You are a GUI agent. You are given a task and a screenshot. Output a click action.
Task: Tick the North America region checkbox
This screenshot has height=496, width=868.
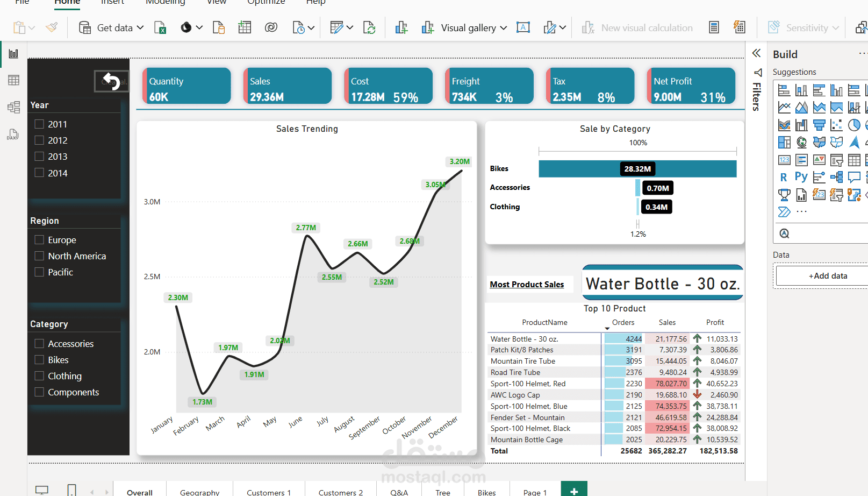[x=39, y=256]
